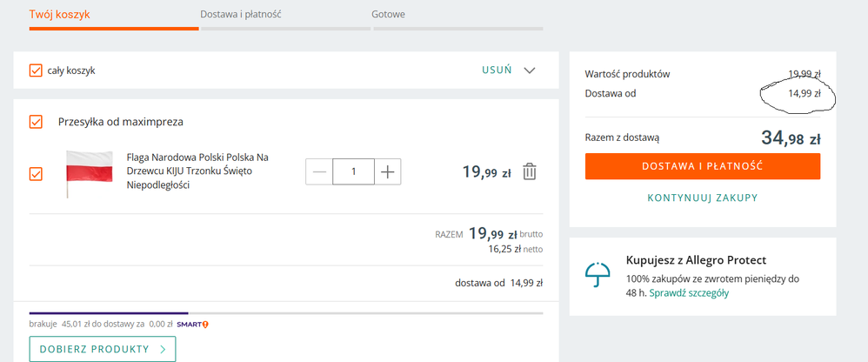Click the Allegro Protect umbrella icon

pos(598,274)
